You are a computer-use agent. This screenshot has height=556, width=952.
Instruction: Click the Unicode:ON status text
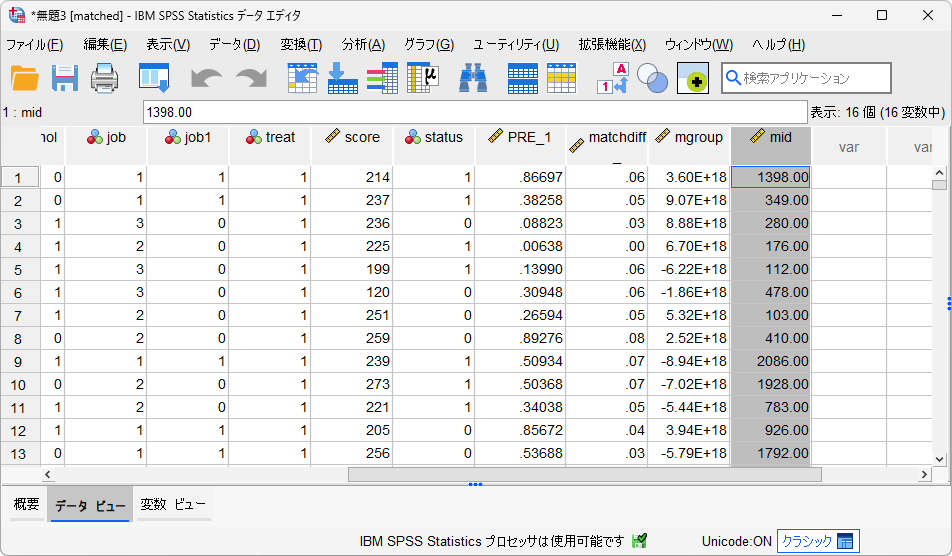coord(736,541)
